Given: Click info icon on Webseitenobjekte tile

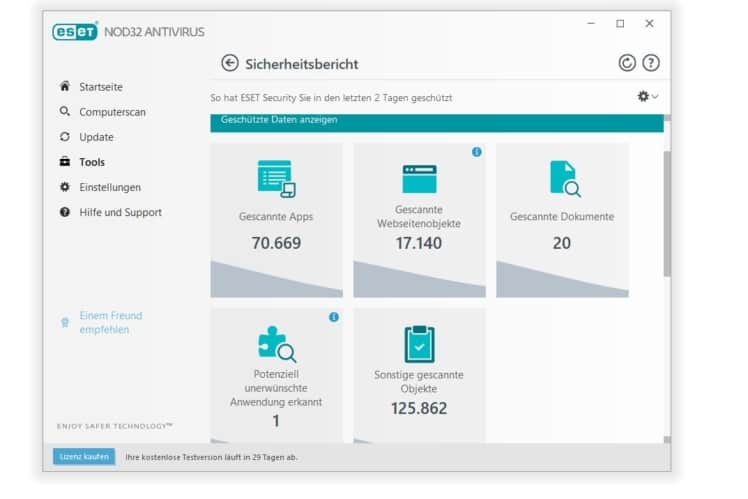Looking at the screenshot, I should pos(477,152).
